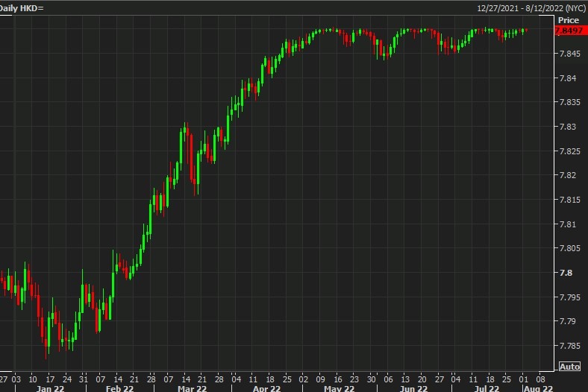Screen dimensions: 588x392
Task: Click the Apr 22 month label
Action: 266,388
